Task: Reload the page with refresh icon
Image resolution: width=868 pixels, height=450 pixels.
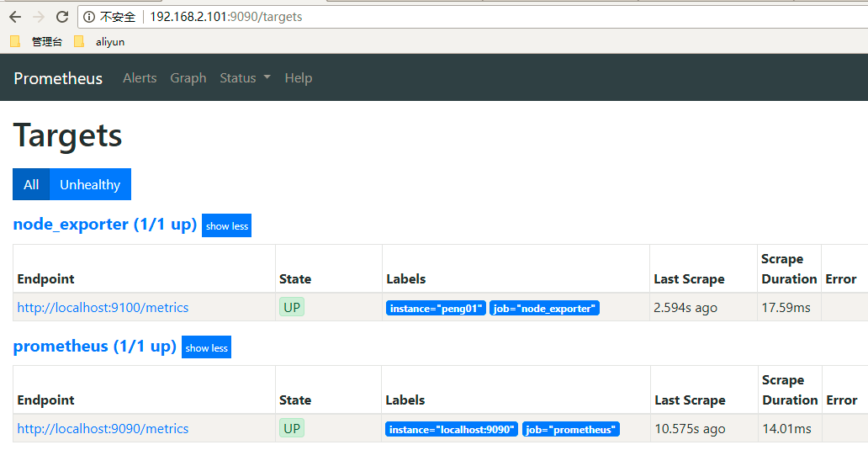Action: (62, 17)
